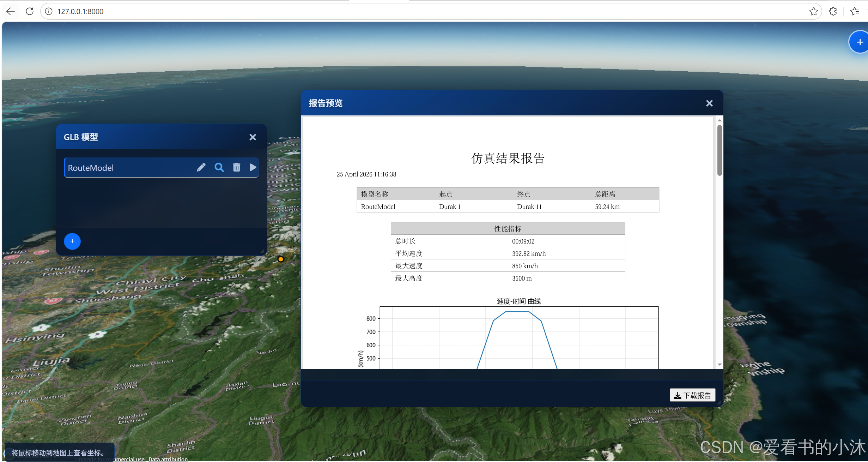Click the 59.24 km distance cell
This screenshot has height=462, width=868.
point(625,206)
